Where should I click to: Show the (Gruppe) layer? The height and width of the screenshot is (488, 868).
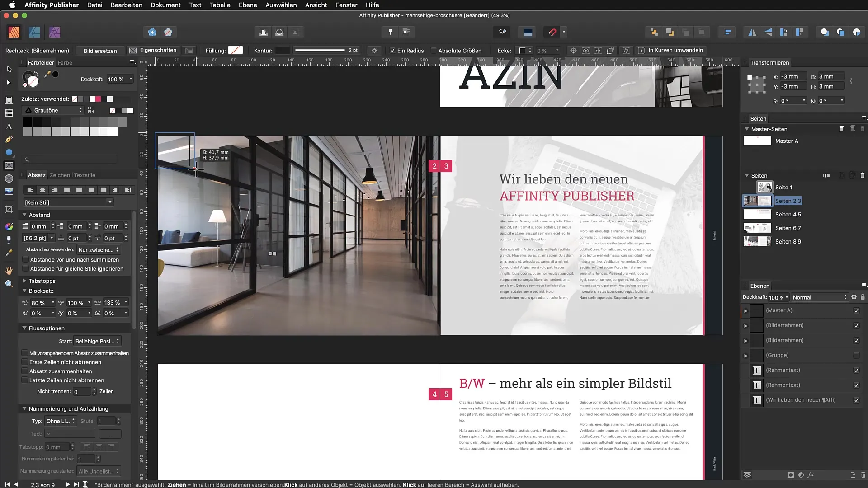[x=856, y=356]
